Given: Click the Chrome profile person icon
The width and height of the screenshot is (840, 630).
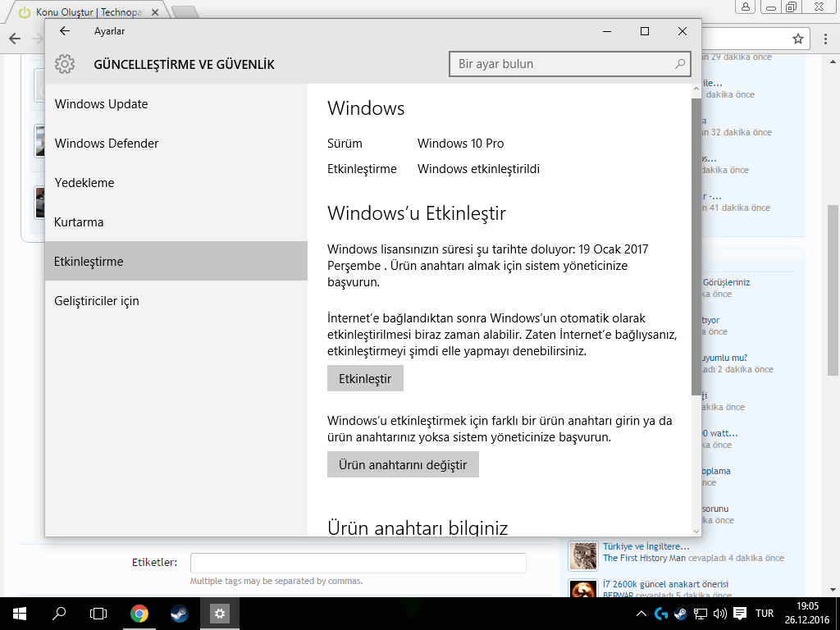Looking at the screenshot, I should coord(745,7).
